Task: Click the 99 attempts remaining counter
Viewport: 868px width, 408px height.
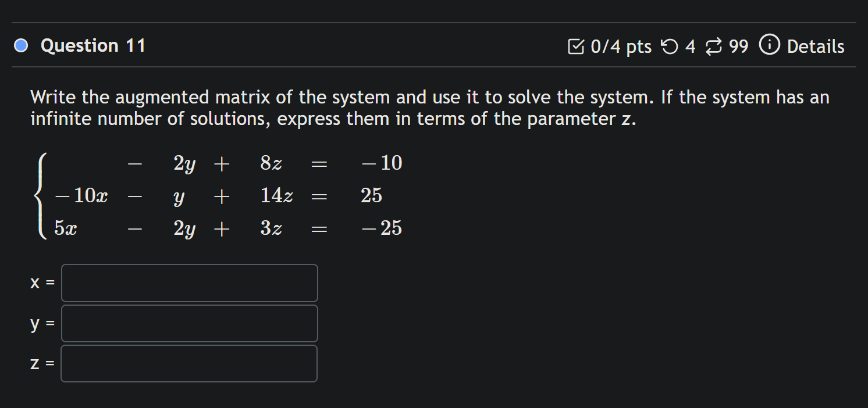Action: pos(737,46)
